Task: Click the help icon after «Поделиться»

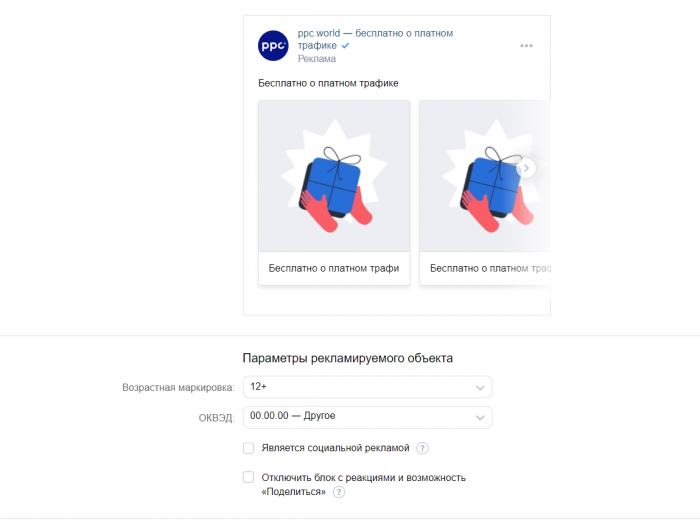Action: coord(339,492)
